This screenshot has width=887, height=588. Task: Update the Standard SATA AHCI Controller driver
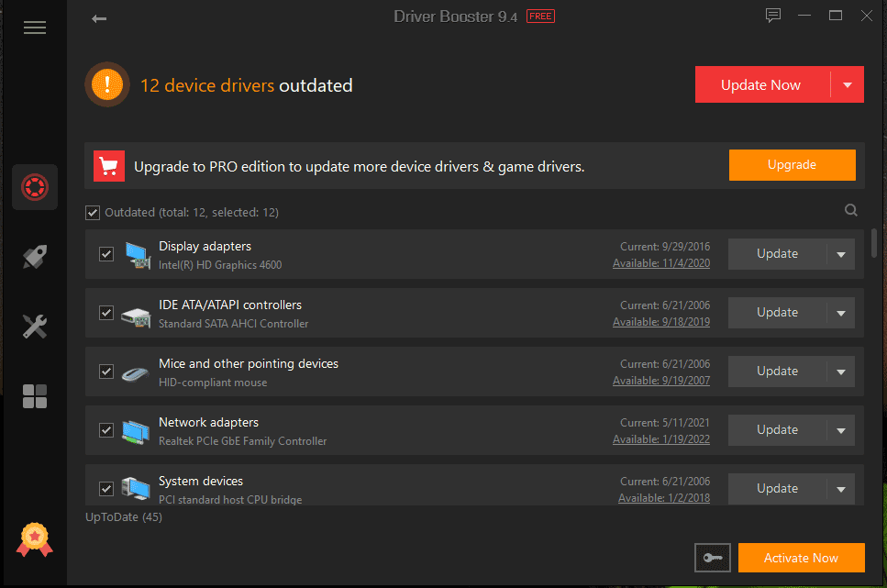tap(777, 313)
